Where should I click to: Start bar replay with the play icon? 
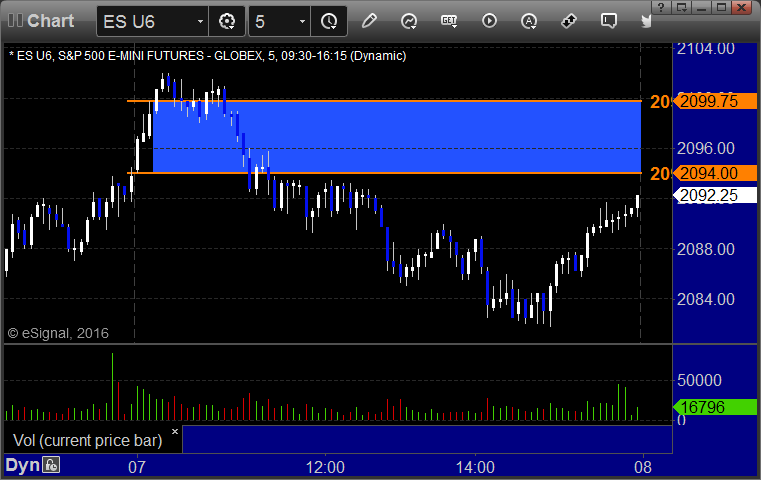click(489, 21)
